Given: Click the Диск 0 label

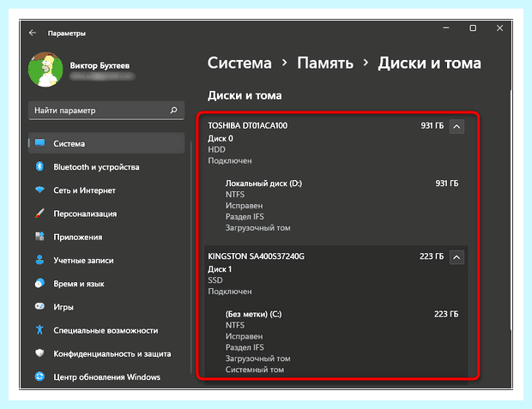Looking at the screenshot, I should tap(221, 138).
